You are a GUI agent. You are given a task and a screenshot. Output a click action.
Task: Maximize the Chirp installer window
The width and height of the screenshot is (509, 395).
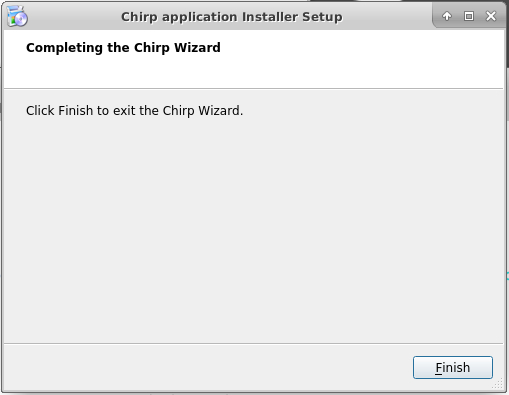(469, 16)
